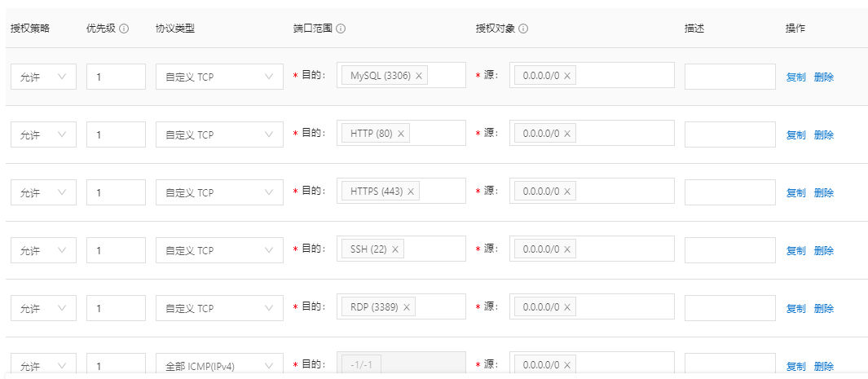Focus the priority field in HTTPS row
This screenshot has width=868, height=379.
(117, 192)
